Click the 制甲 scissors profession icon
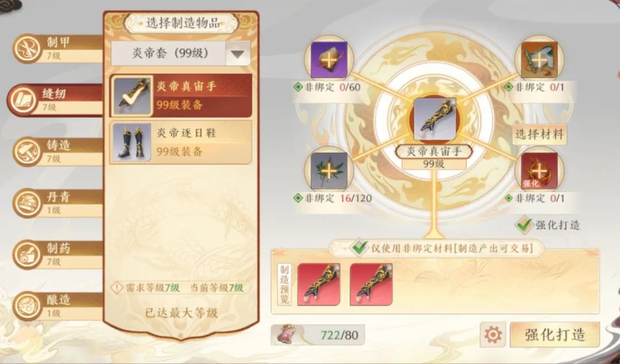This screenshot has width=620, height=364. click(28, 49)
